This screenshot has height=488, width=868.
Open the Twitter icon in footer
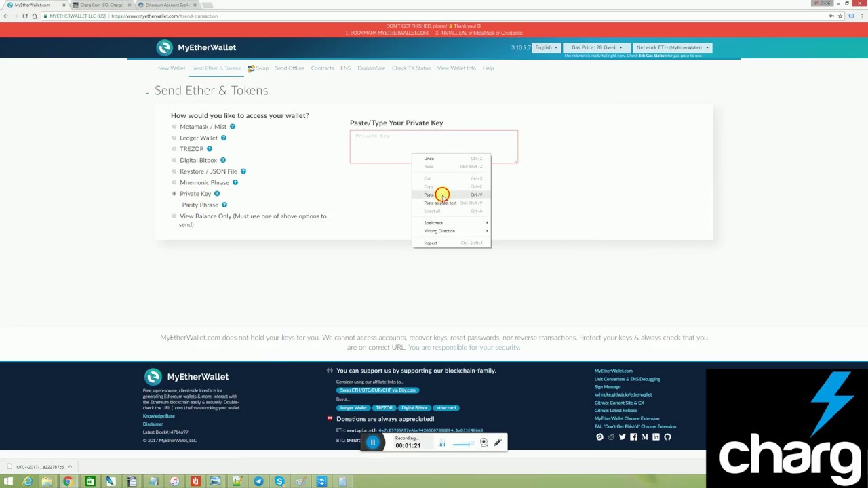622,437
